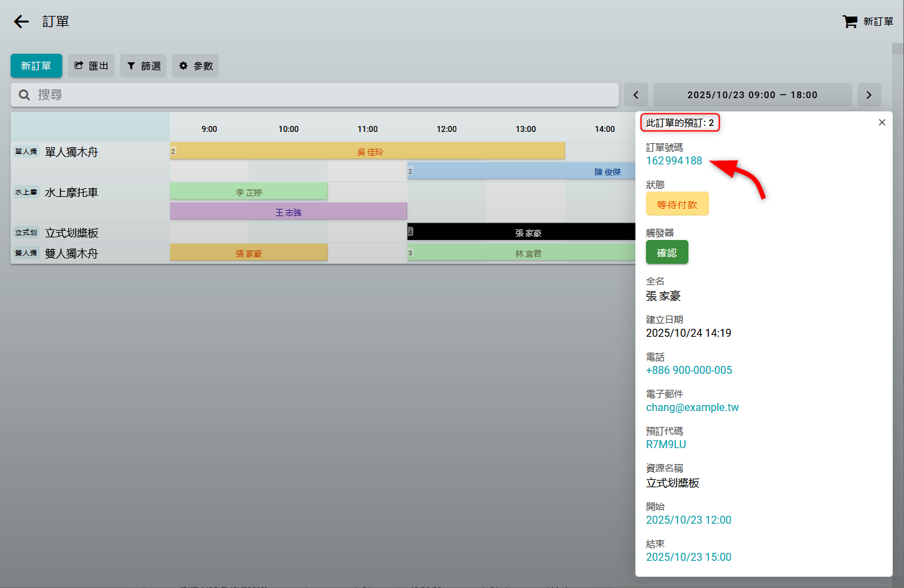
Task: Open the date range picker 2025/10/23
Action: pos(752,95)
